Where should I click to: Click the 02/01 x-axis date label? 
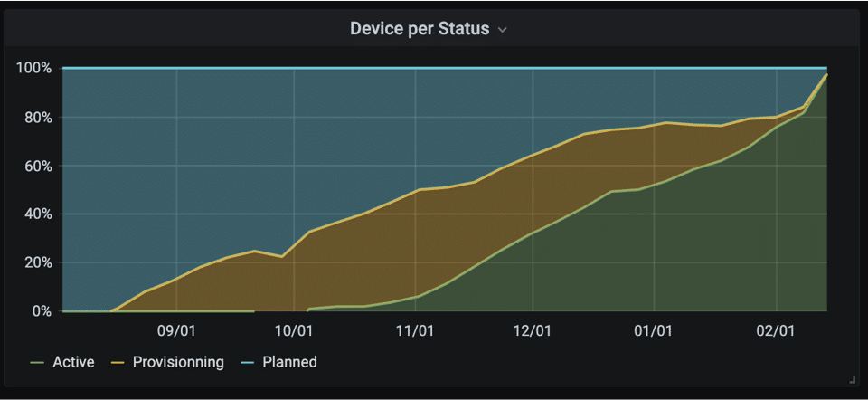click(x=776, y=331)
